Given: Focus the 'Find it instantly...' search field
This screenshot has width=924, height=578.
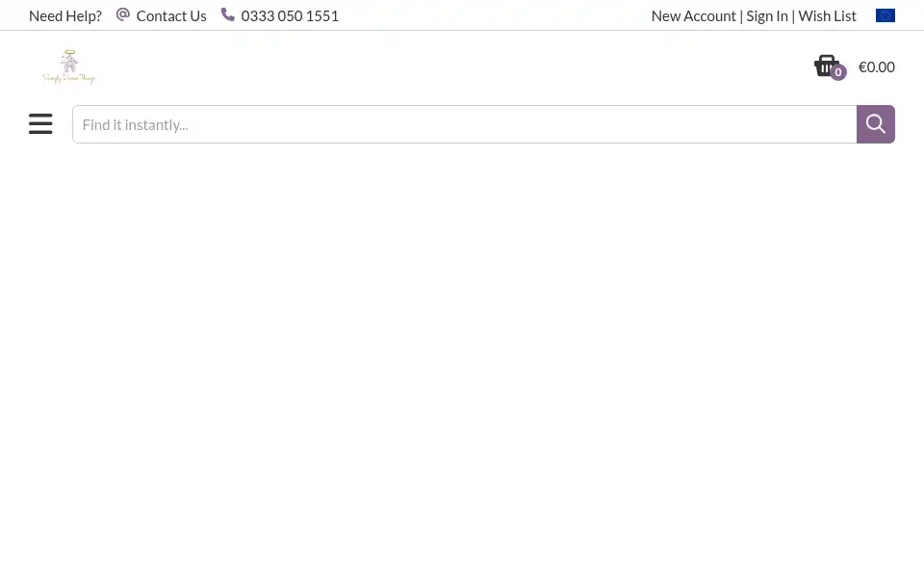Looking at the screenshot, I should coord(464,124).
